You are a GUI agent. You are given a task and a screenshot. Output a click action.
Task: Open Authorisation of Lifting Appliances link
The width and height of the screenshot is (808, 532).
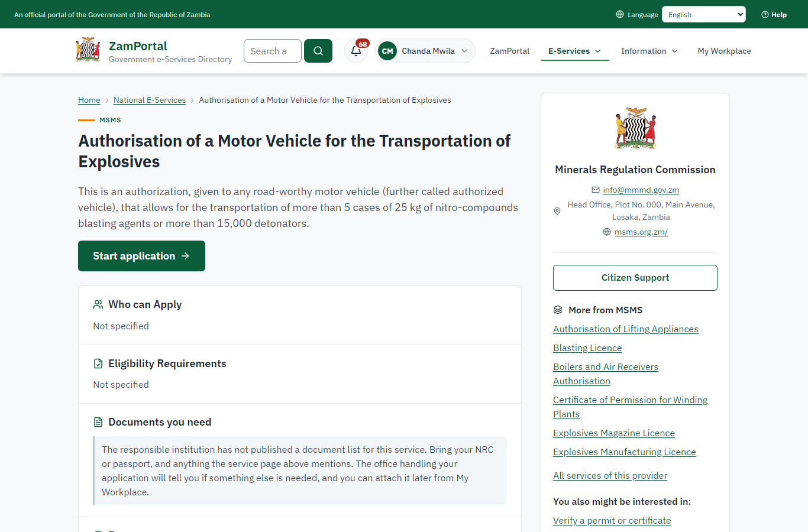point(626,329)
